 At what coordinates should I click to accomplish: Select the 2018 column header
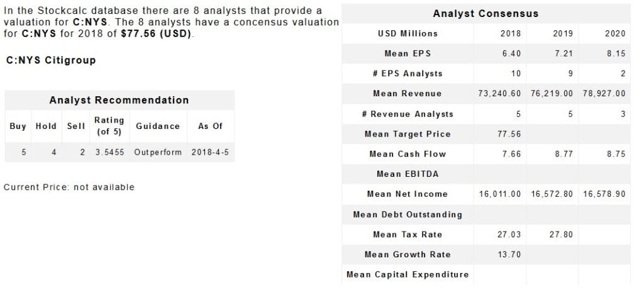tap(510, 33)
